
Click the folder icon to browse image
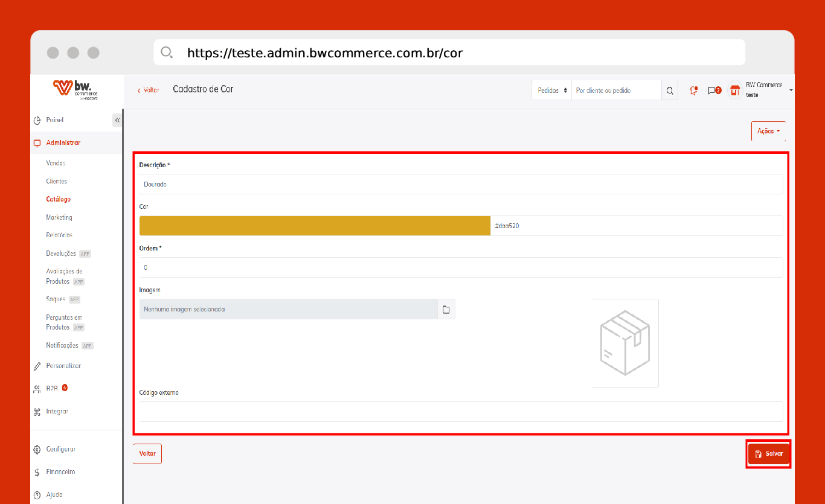coord(446,310)
